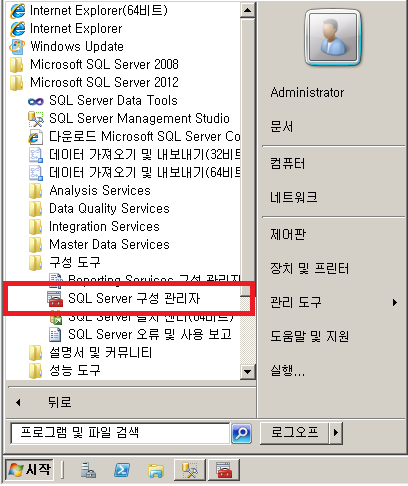Image resolution: width=408 pixels, height=486 pixels.
Task: Click the Windows Update icon
Action: 17,47
